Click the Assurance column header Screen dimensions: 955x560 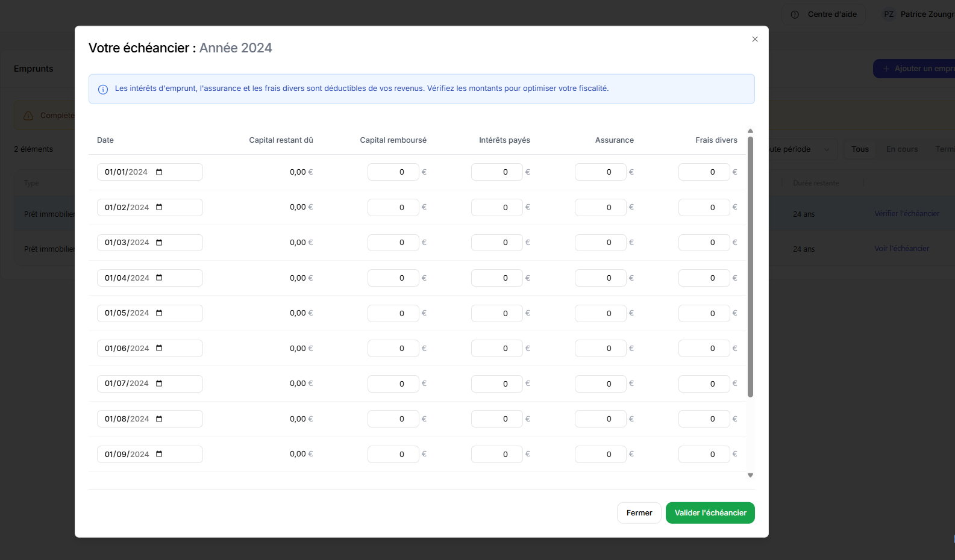[x=614, y=140]
